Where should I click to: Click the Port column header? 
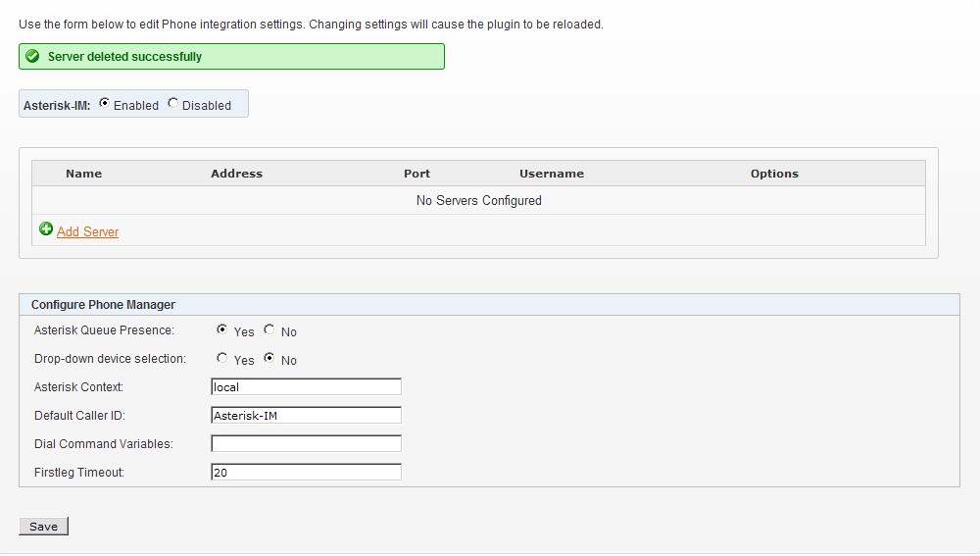pos(416,174)
